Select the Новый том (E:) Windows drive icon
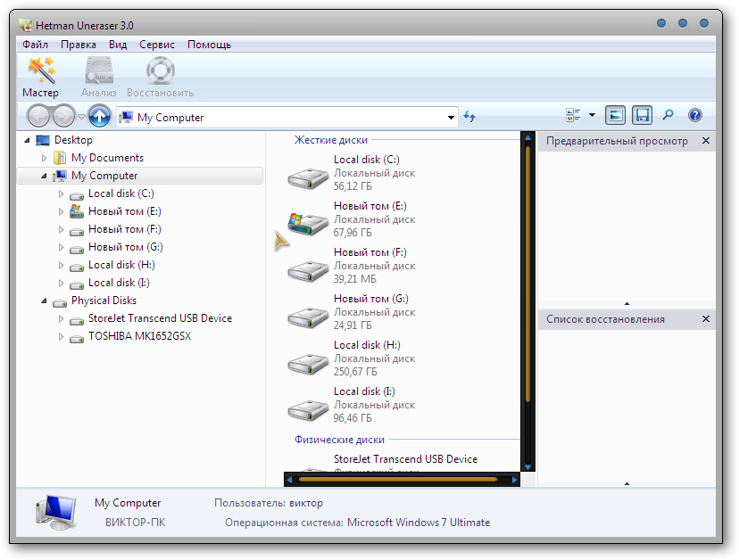The width and height of the screenshot is (739, 560). point(308,224)
